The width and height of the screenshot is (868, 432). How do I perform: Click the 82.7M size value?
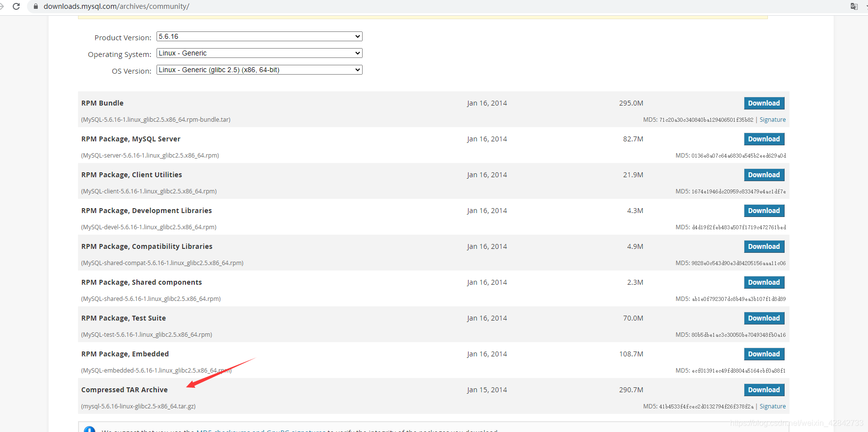coord(633,139)
